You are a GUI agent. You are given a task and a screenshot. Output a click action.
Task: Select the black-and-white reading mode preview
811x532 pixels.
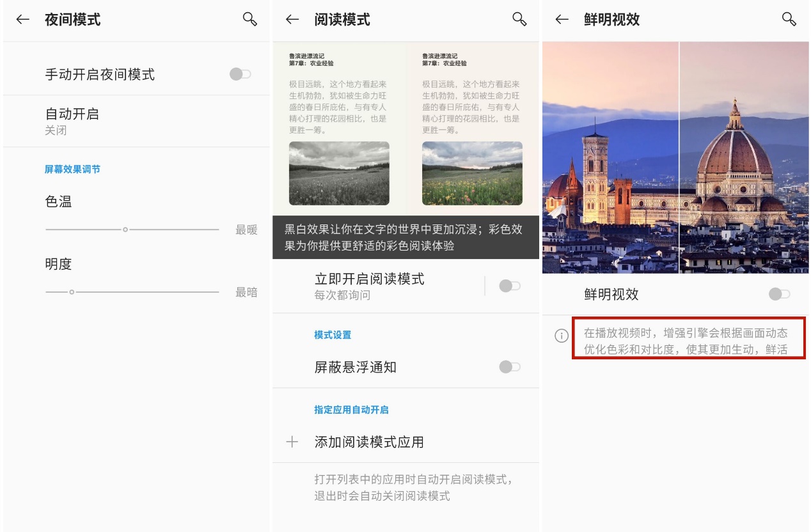(339, 147)
